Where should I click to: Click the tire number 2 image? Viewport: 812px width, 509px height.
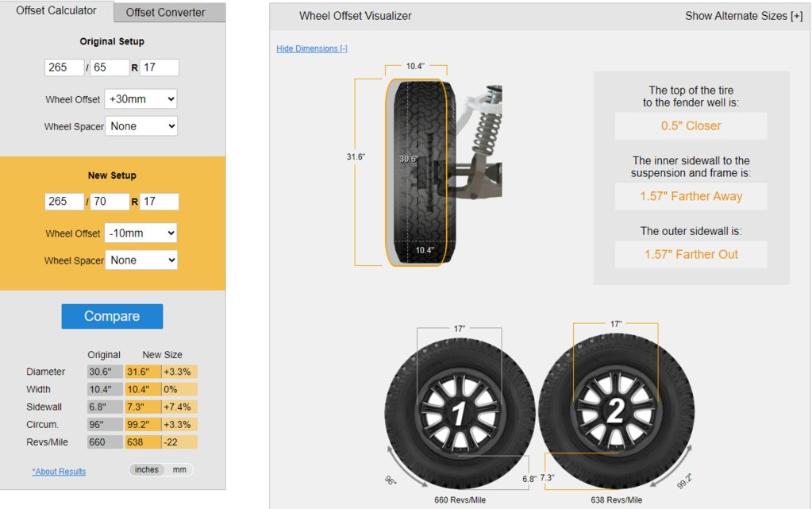[616, 412]
